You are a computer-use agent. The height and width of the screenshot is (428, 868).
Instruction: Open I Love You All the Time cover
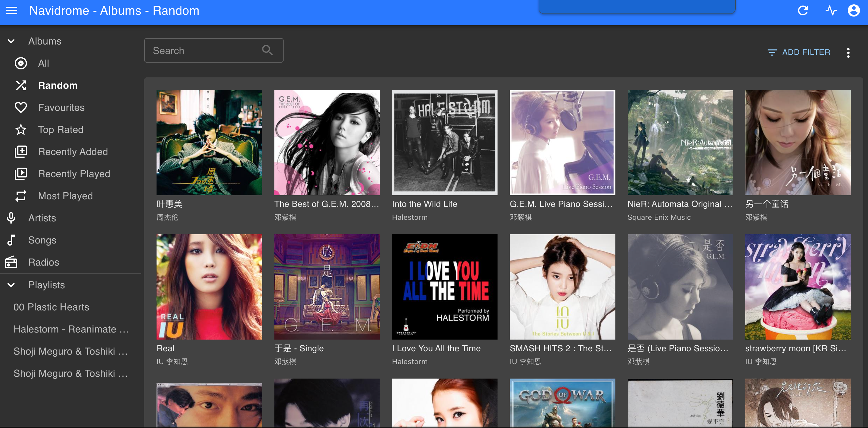[445, 287]
